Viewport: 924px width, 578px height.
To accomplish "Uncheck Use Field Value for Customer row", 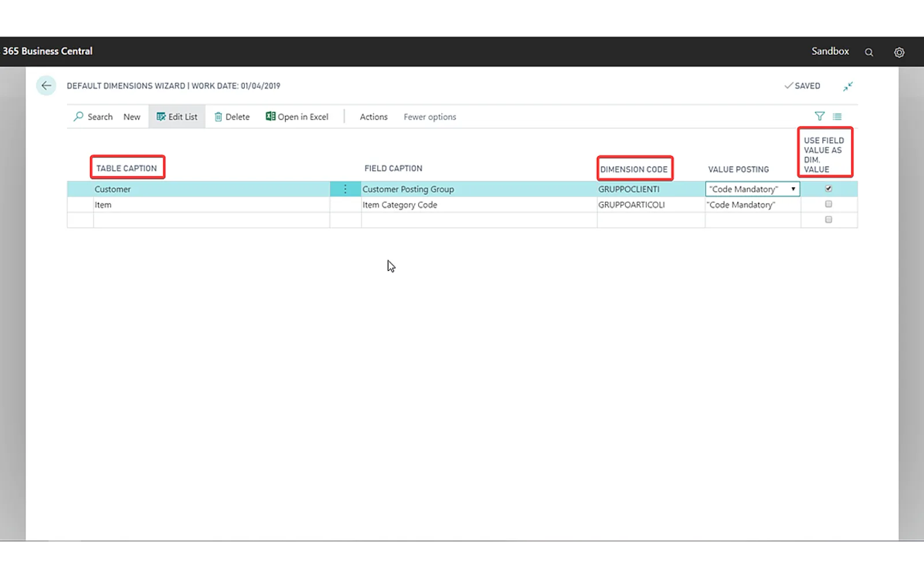I will [x=829, y=188].
